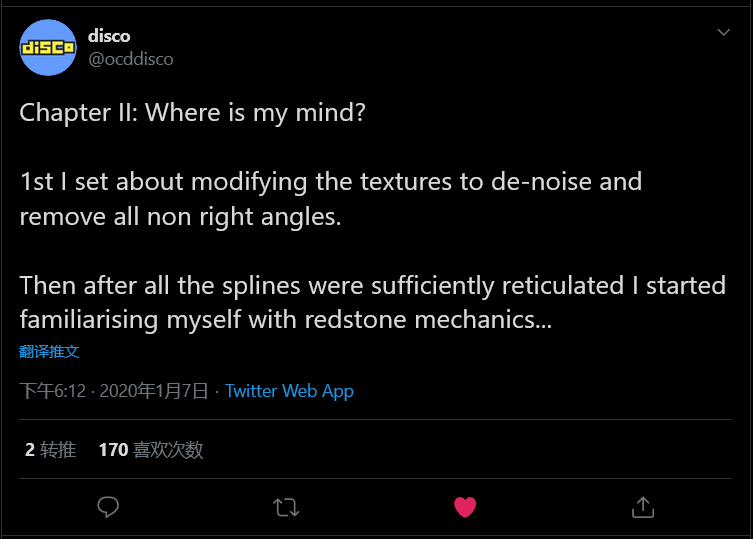Click the "Chapter II: Where is my mind?" line
This screenshot has width=753, height=539.
(x=192, y=112)
